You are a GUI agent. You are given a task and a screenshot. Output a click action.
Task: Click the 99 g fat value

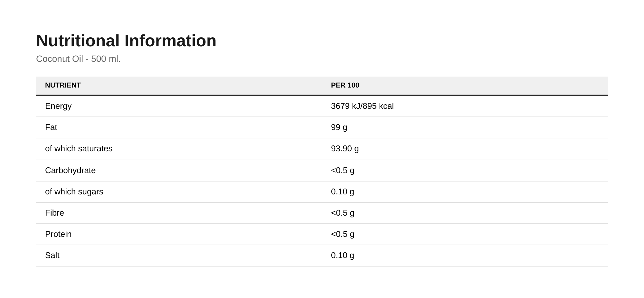point(339,127)
